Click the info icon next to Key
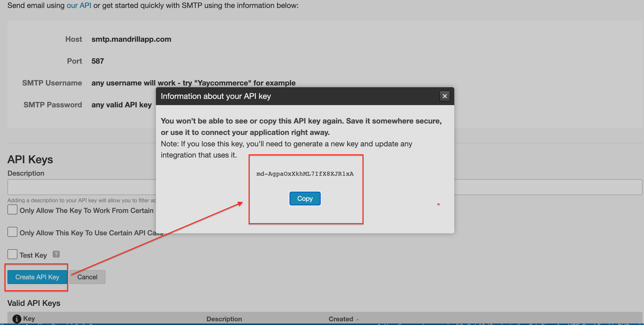 pos(16,319)
